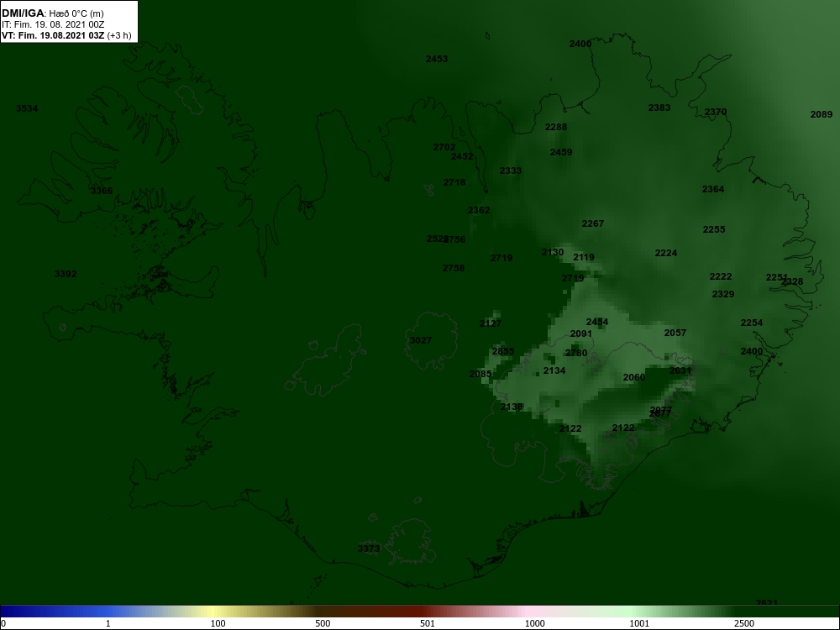Click the 'DMI/IGA: Hæð 0°C (m)' title
This screenshot has height=630, width=840.
[52, 13]
